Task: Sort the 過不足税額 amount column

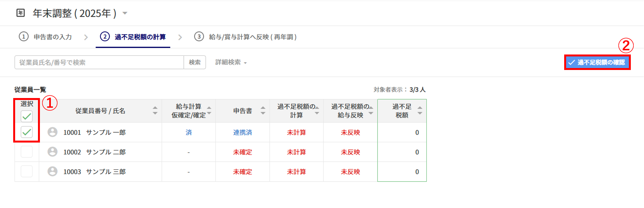Action: pyautogui.click(x=420, y=111)
